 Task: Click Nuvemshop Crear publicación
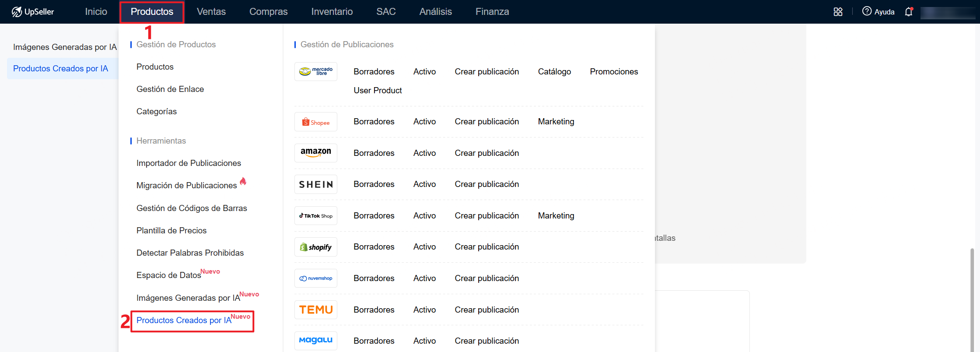point(487,278)
